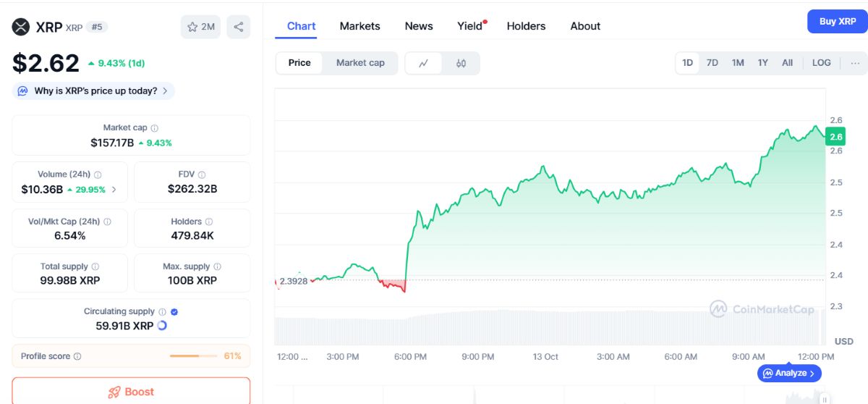
Task: Click the verified badge next to Circulating supply
Action: (174, 312)
